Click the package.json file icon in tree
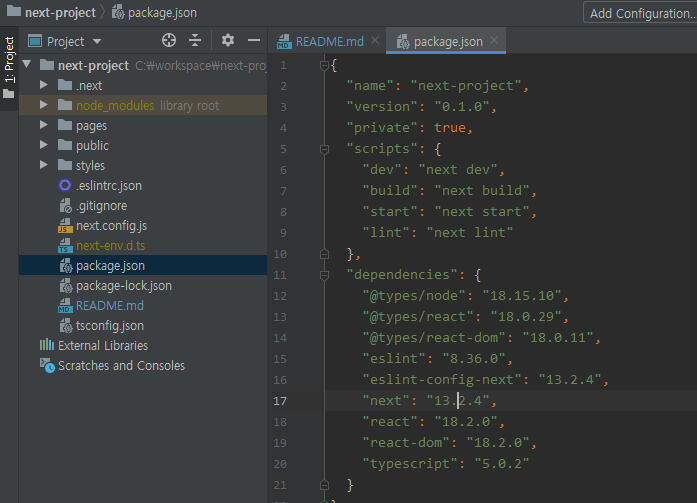Screen dimensions: 697x503 (x=66, y=266)
